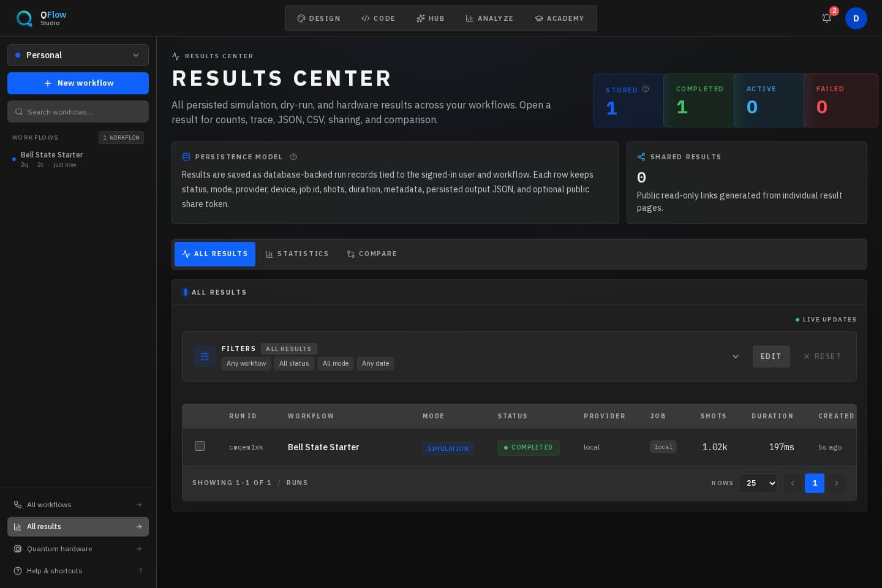882x588 pixels.
Task: Open Help & shortcuts
Action: pyautogui.click(x=78, y=571)
